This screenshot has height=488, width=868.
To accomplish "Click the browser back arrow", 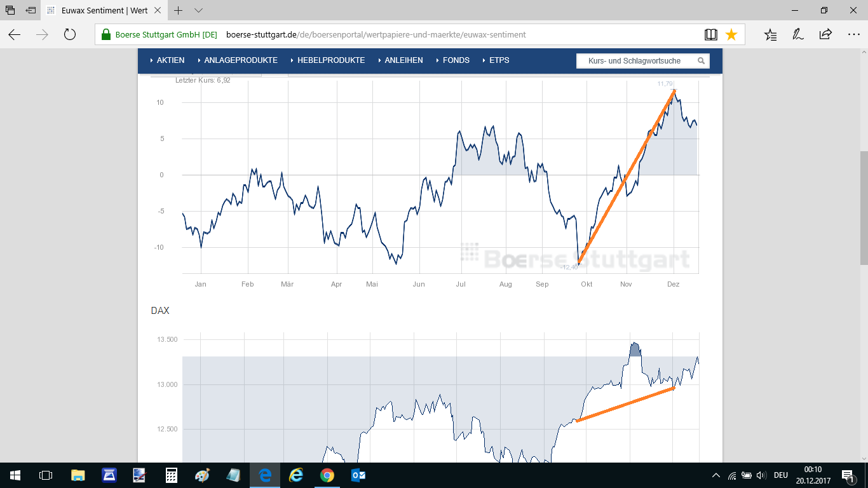I will tap(14, 35).
